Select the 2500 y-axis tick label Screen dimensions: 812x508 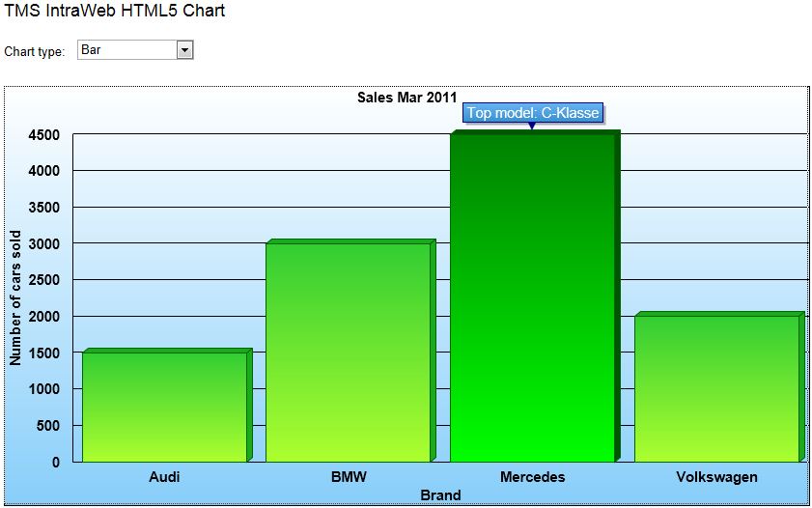click(x=43, y=280)
